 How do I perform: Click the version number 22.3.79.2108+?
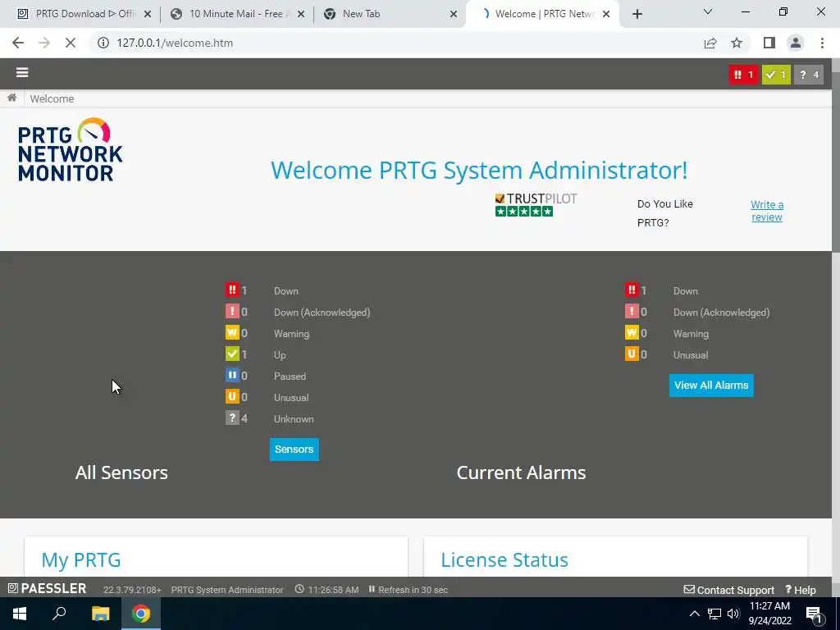[132, 590]
